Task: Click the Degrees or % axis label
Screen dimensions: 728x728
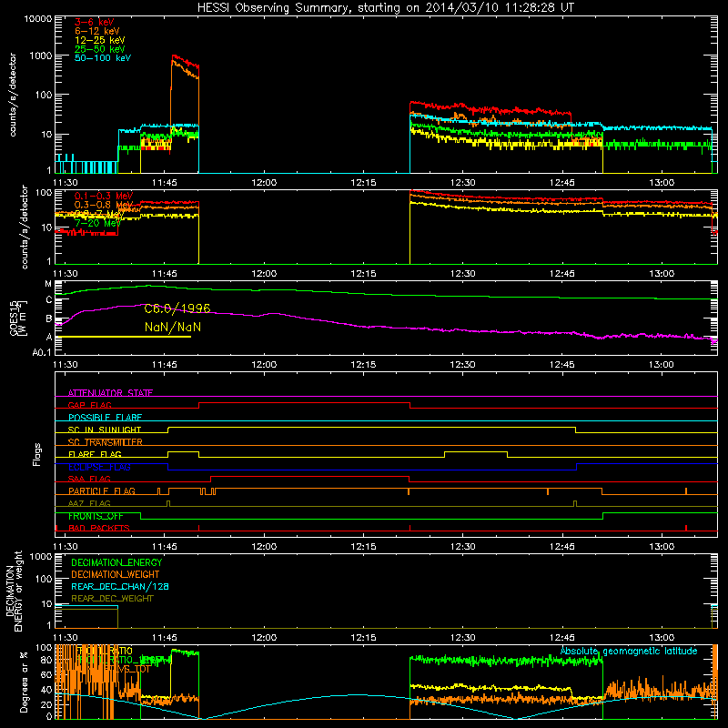Action: [x=24, y=682]
